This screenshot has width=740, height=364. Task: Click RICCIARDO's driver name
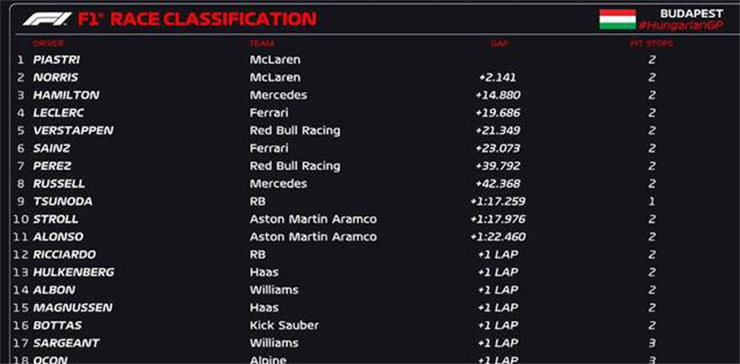click(x=64, y=255)
